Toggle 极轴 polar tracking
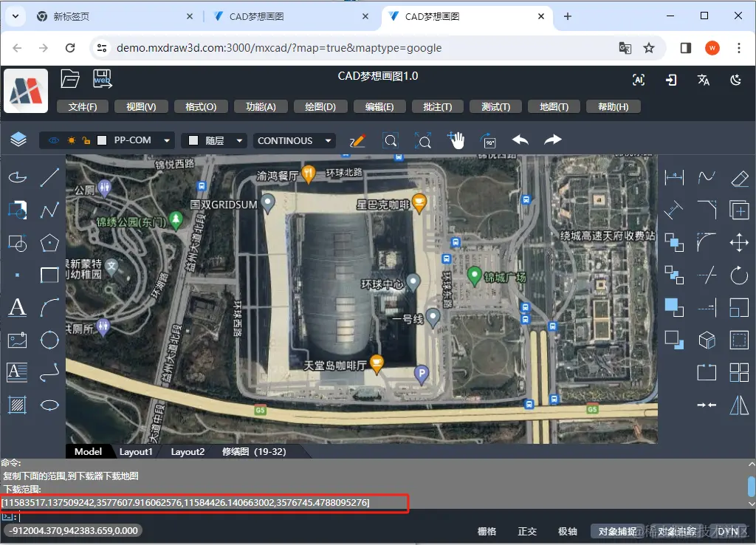 coord(568,531)
